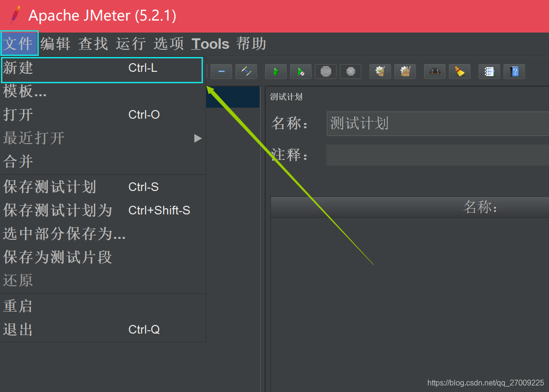Open Help with the blue question book icon
The height and width of the screenshot is (392, 549).
pos(515,71)
